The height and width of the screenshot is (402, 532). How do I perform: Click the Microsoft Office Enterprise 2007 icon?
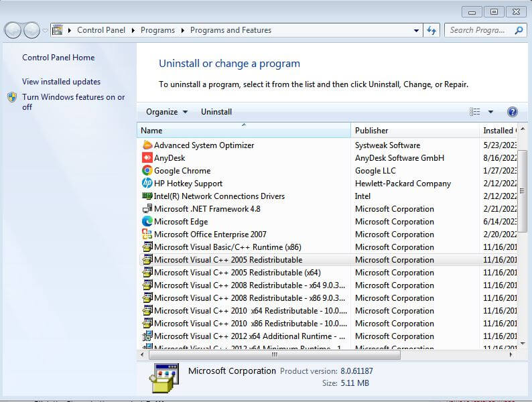[147, 234]
